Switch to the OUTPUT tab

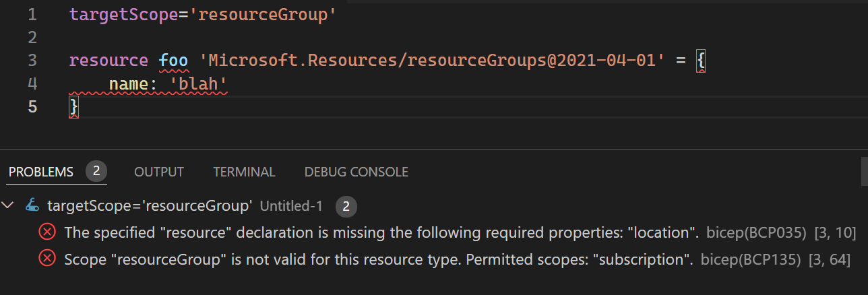pos(159,172)
